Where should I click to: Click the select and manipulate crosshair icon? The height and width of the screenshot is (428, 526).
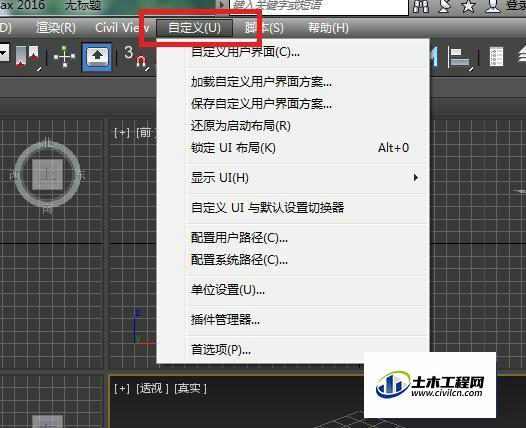(x=64, y=56)
